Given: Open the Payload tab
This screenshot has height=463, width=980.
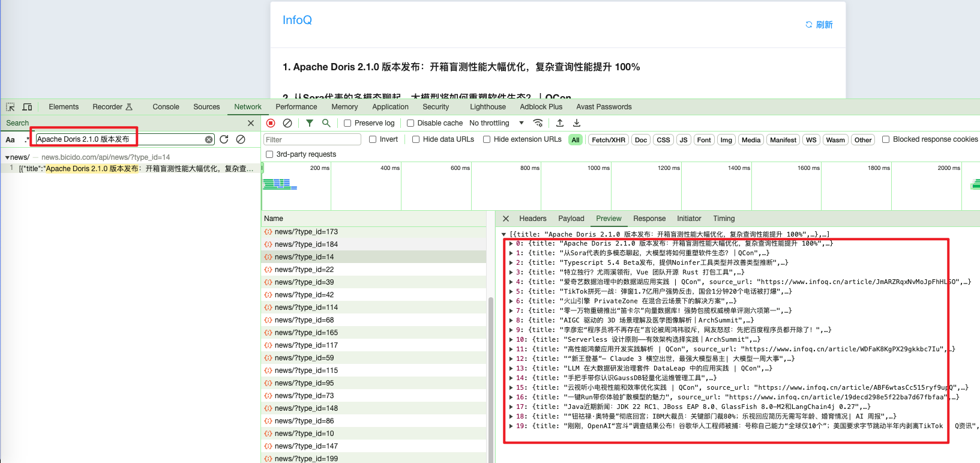Looking at the screenshot, I should (x=571, y=219).
